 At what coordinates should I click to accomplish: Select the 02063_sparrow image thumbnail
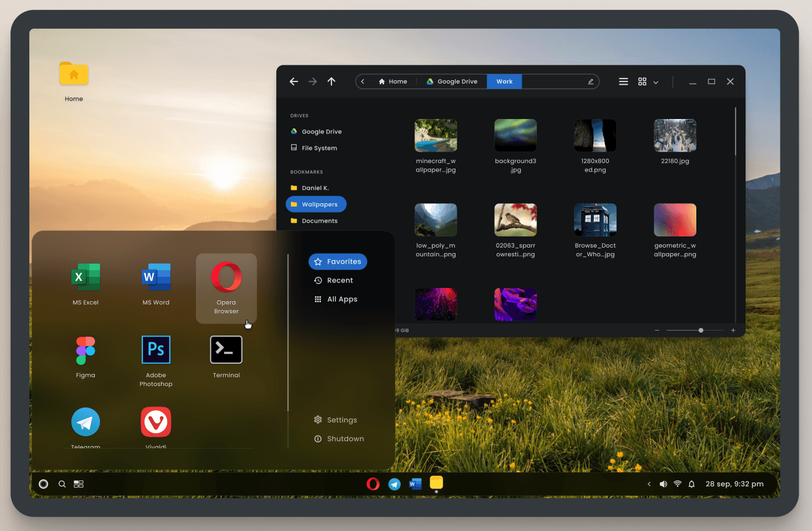pos(515,220)
